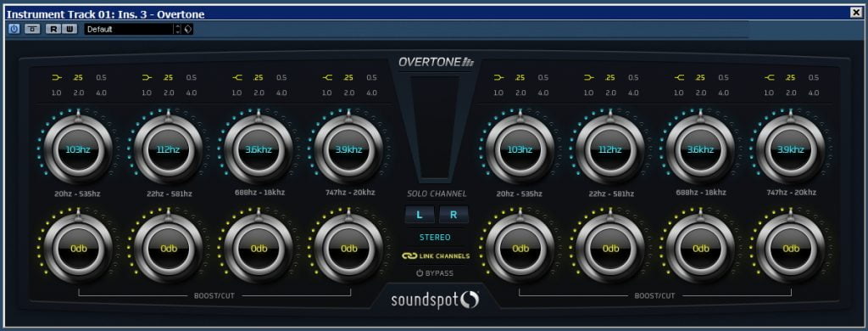Solo the R channel
Viewport: 868px width, 331px height.
[x=453, y=215]
